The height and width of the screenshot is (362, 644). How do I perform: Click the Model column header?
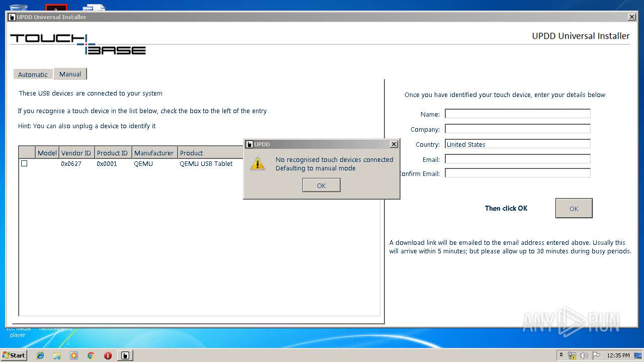coord(47,153)
